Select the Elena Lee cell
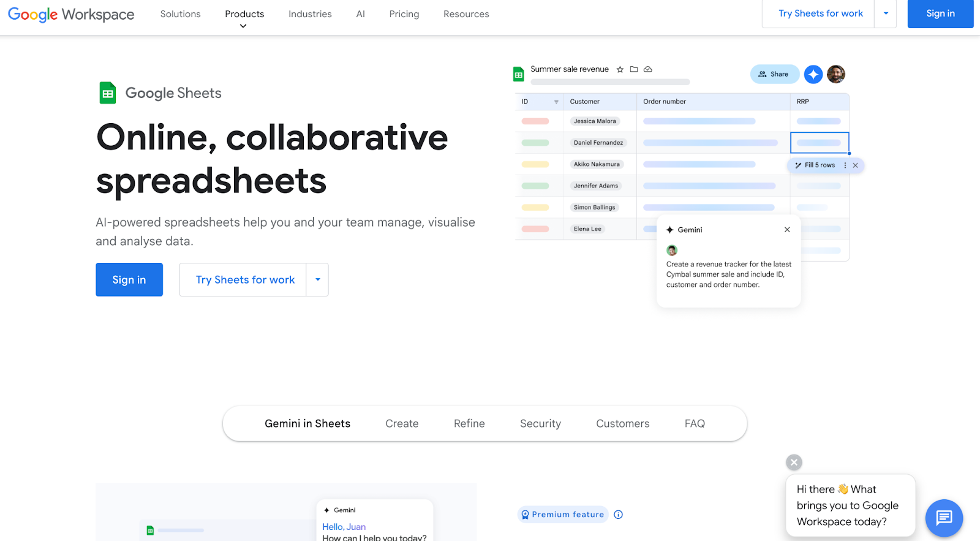The image size is (980, 541). point(587,229)
